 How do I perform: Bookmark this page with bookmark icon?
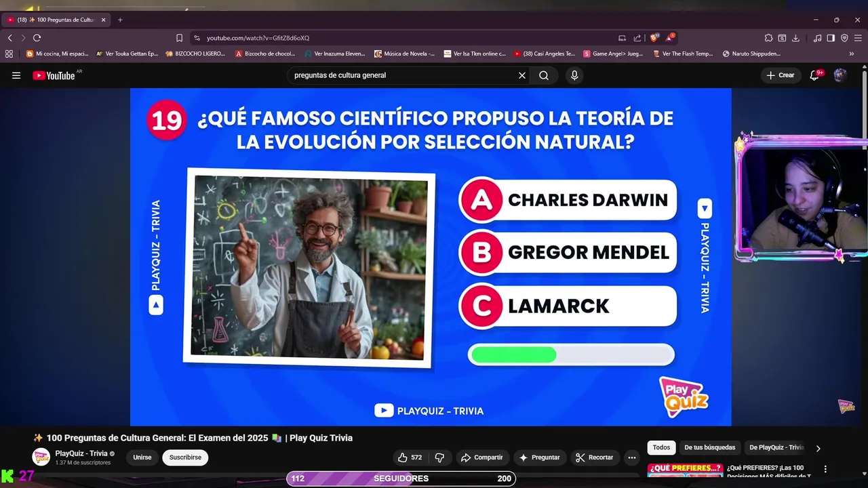(x=179, y=38)
